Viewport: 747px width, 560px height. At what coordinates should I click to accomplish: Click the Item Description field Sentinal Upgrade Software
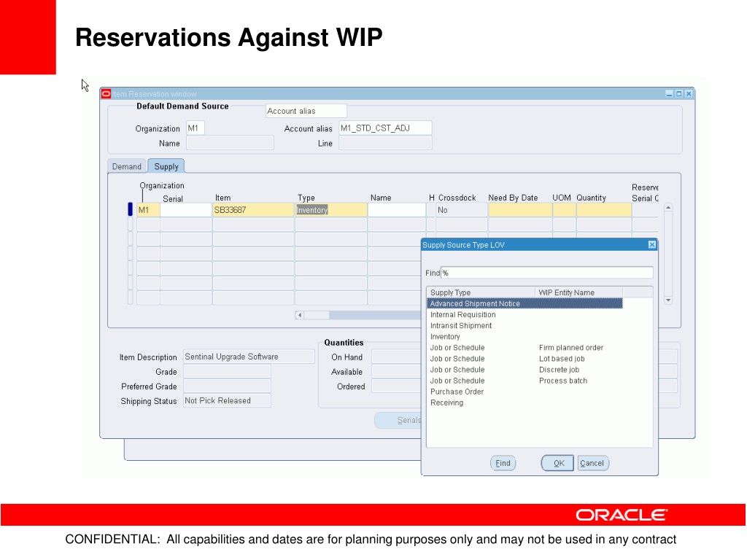[249, 357]
